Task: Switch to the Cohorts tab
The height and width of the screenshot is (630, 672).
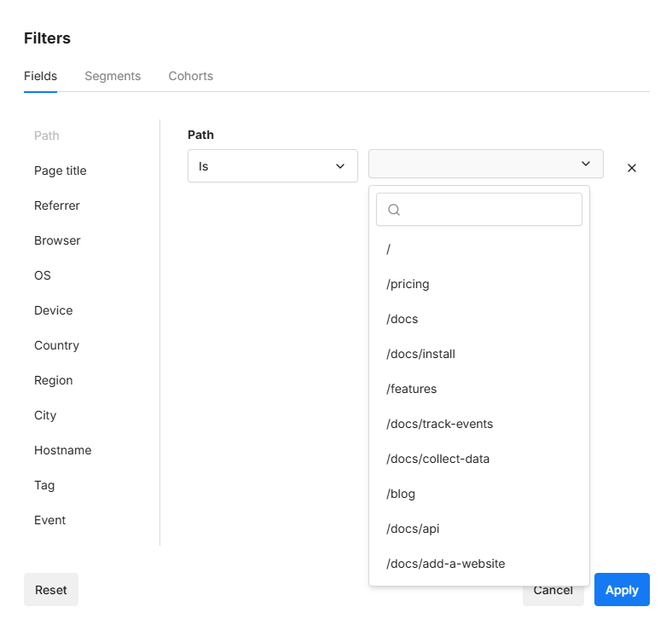Action: [x=191, y=76]
